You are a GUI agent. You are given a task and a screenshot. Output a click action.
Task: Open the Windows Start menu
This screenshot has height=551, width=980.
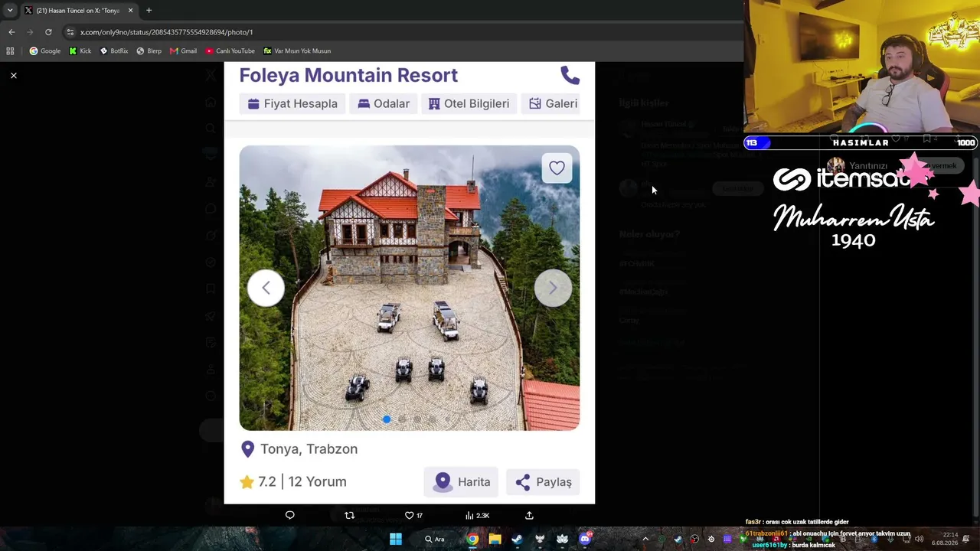396,540
